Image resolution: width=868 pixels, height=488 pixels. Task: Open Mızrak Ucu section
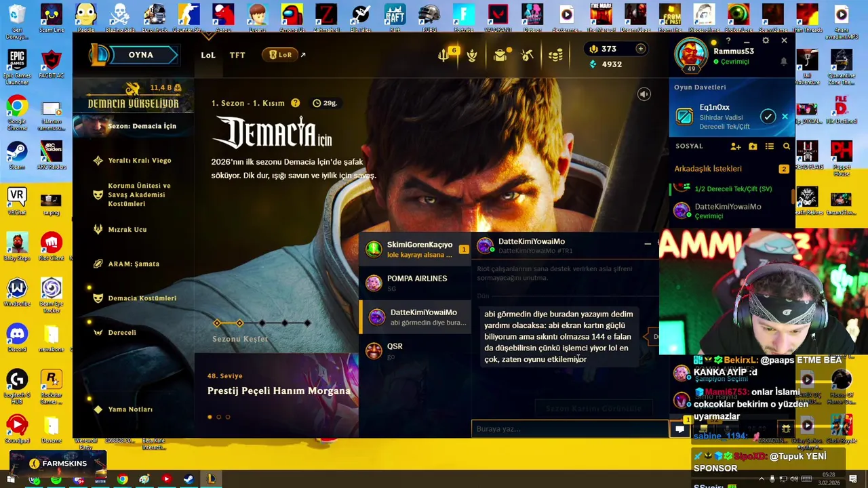127,229
